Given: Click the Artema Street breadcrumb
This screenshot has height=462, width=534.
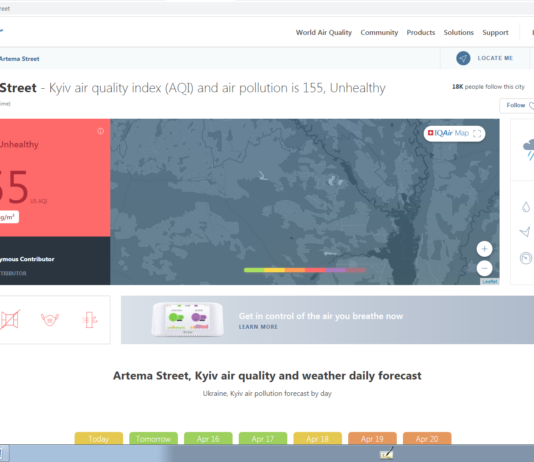Looking at the screenshot, I should pyautogui.click(x=19, y=59).
